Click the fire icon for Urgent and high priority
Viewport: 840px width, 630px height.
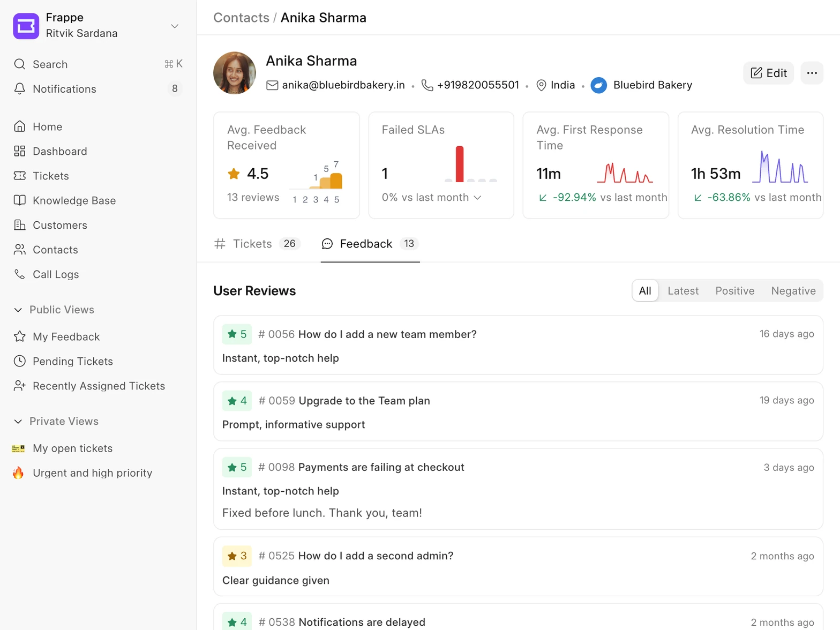pyautogui.click(x=19, y=472)
